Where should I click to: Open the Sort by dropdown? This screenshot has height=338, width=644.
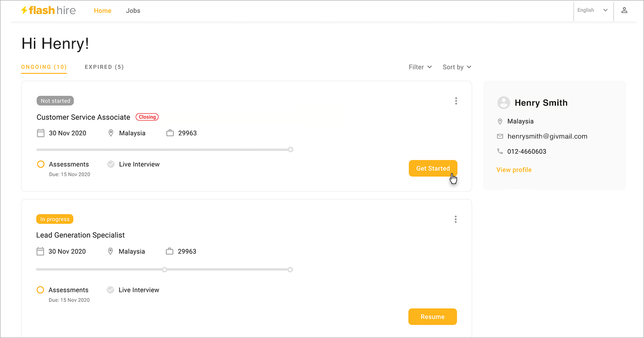coord(456,67)
